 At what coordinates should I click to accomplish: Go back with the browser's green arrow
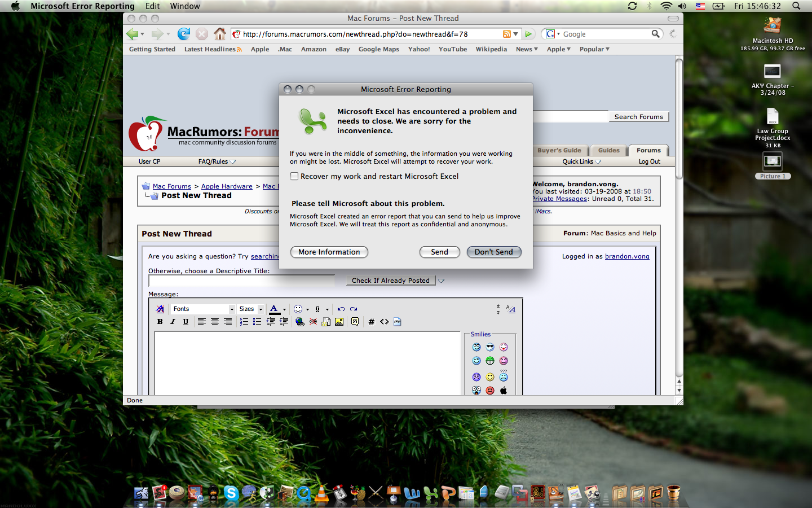[x=132, y=34]
